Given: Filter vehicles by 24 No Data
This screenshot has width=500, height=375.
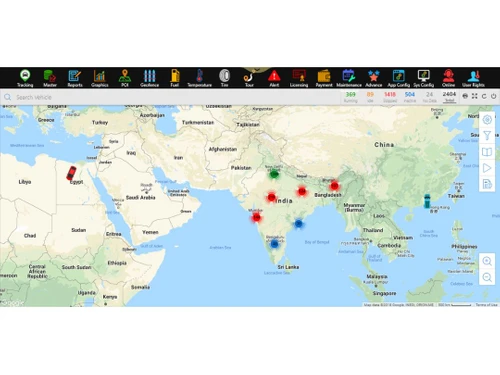Looking at the screenshot, I should click(429, 97).
